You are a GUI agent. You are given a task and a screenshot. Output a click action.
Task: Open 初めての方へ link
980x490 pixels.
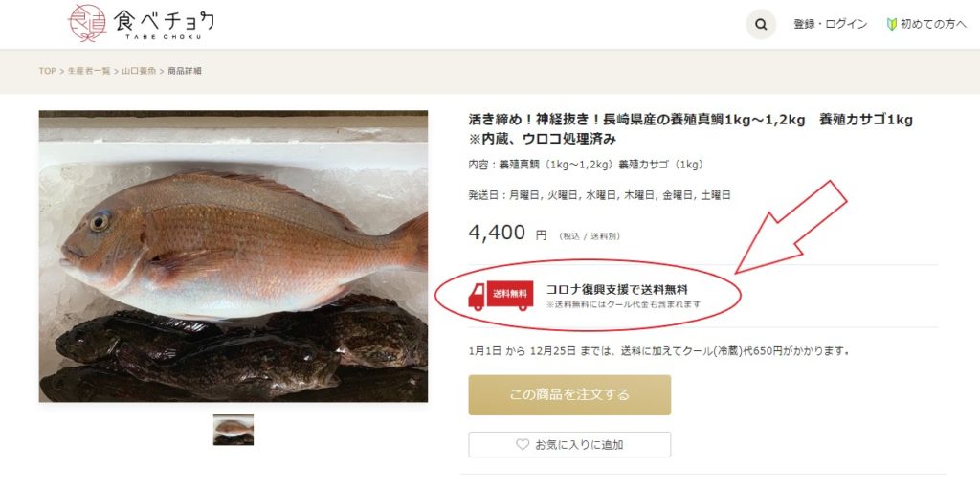tap(933, 24)
